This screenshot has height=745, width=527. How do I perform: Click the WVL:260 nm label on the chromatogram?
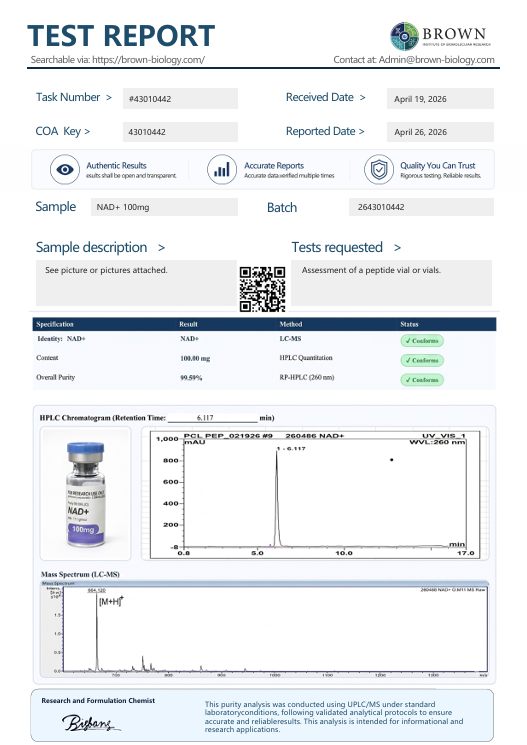(437, 442)
